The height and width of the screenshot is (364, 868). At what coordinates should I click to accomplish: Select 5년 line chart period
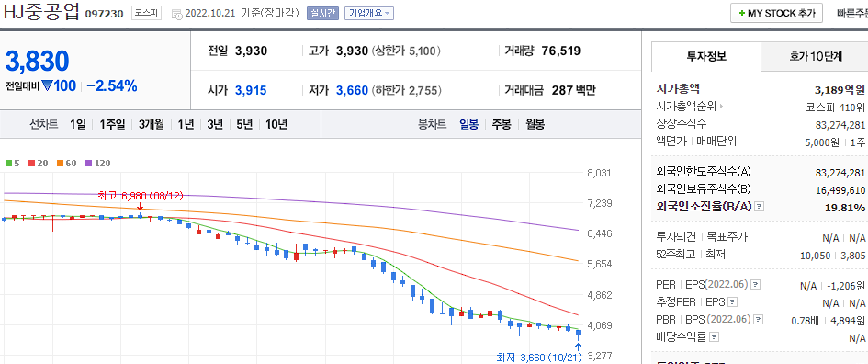coord(244,125)
